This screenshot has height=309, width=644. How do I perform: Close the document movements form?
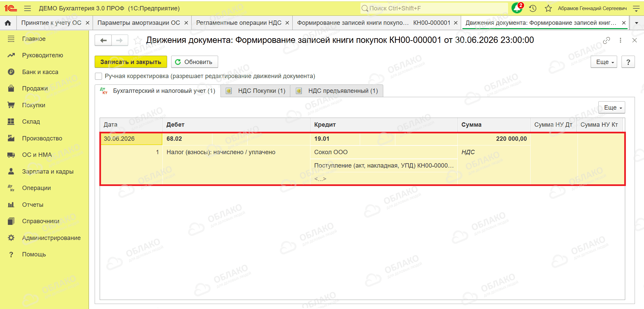coord(634,40)
